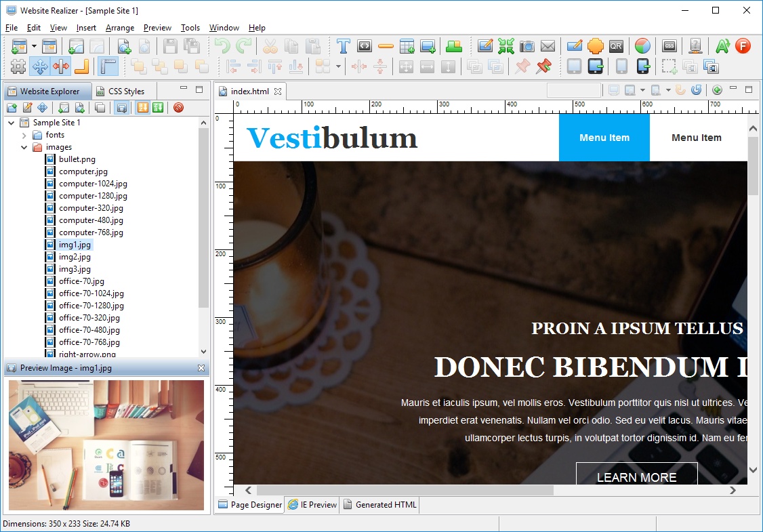Click the publish to server icon
The width and height of the screenshot is (763, 532).
point(696,46)
